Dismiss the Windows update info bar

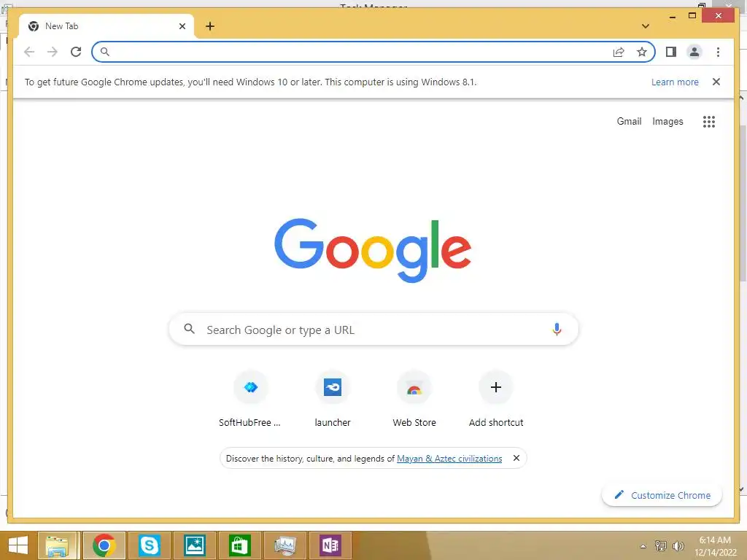[716, 82]
